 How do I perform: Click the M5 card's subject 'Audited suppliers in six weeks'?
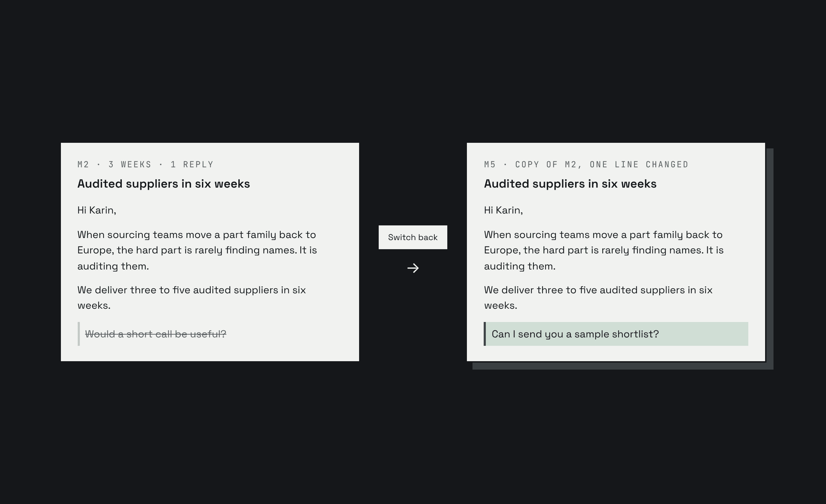pyautogui.click(x=570, y=184)
